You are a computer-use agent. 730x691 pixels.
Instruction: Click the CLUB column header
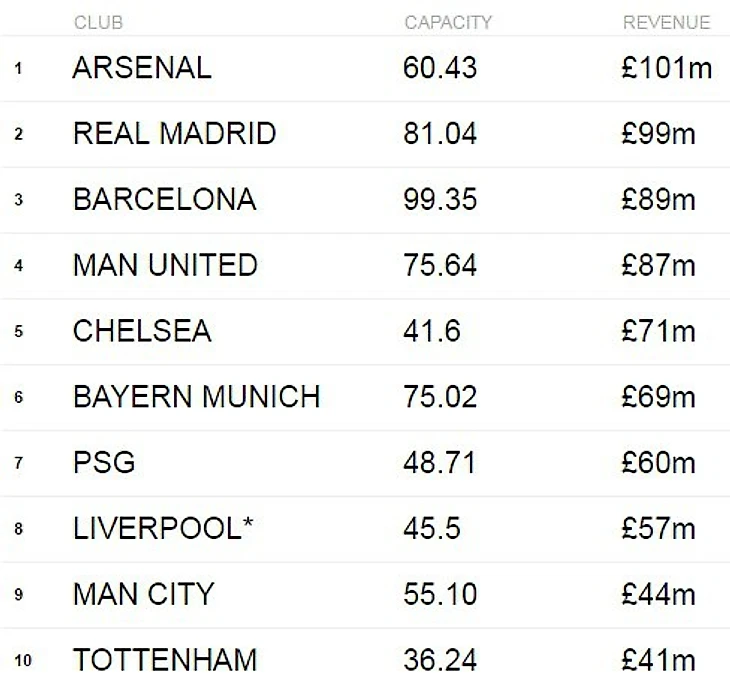97,22
